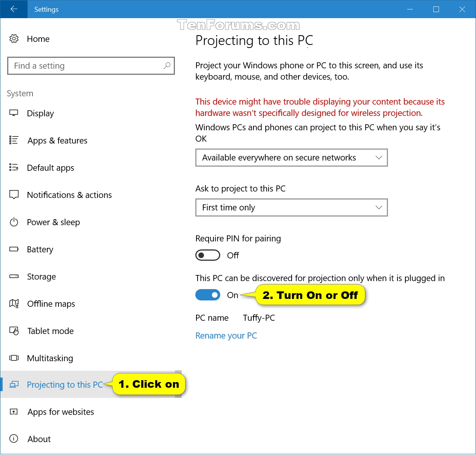The height and width of the screenshot is (455, 476).
Task: Enable Require PIN for pairing
Action: click(208, 255)
